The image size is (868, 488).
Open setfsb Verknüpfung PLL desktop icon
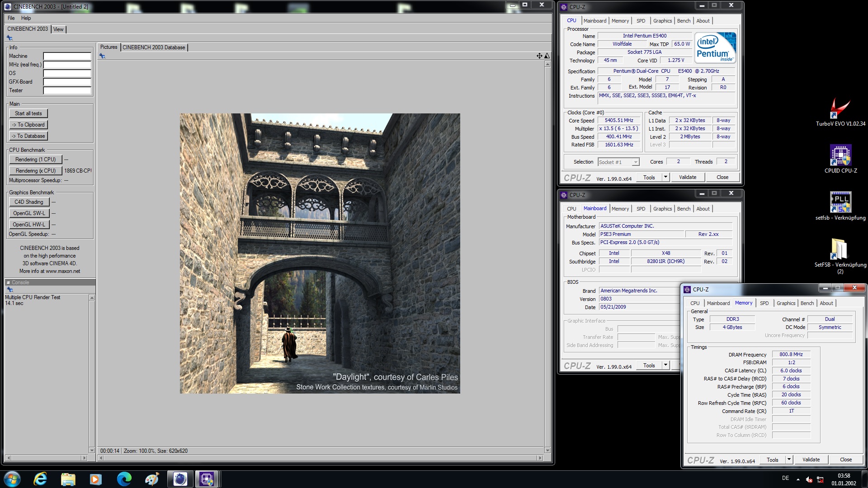pyautogui.click(x=840, y=206)
